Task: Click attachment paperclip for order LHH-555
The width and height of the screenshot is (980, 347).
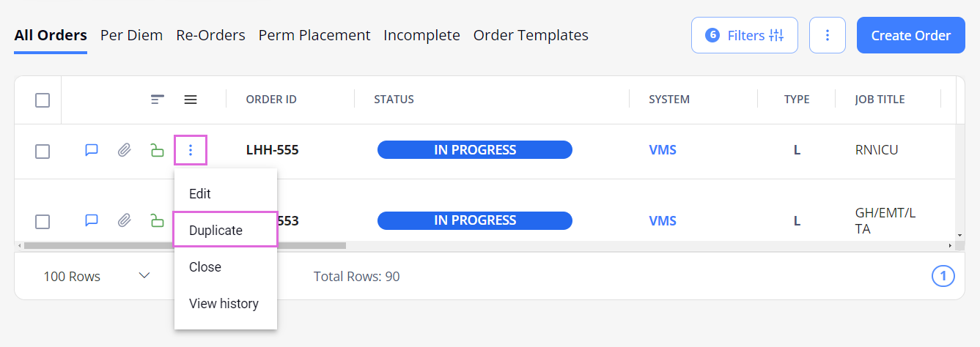Action: [125, 150]
